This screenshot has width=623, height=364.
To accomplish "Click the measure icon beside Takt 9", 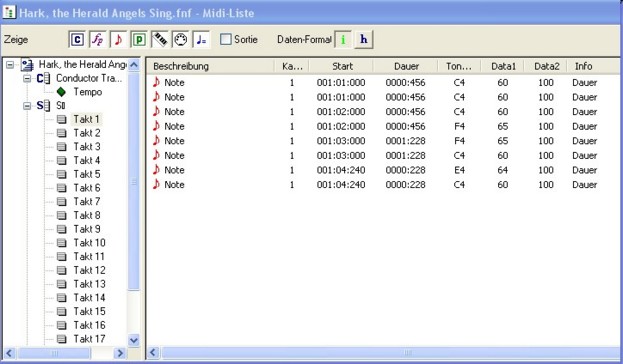I will point(62,229).
